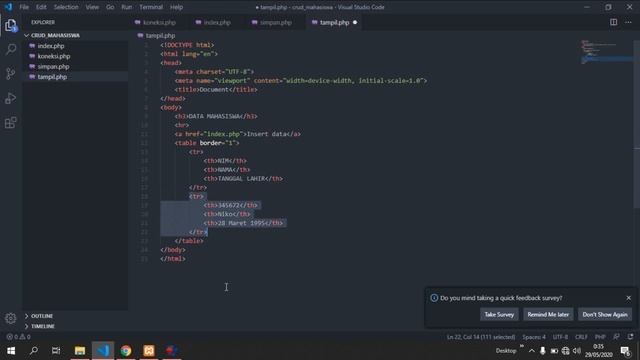Open Task View on taskbar
Image resolution: width=640 pixels, height=360 pixels.
click(56, 351)
